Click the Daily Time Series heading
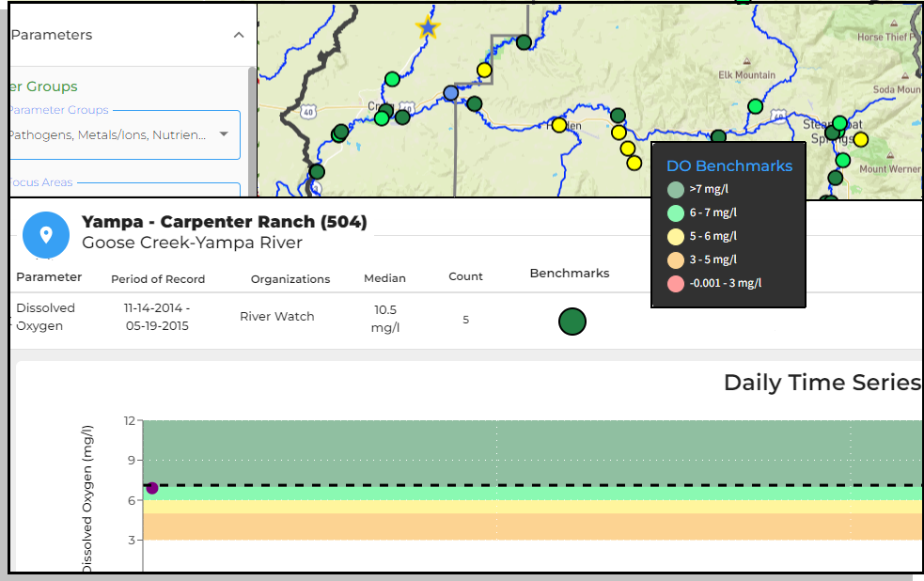The height and width of the screenshot is (581, 924). point(822,383)
